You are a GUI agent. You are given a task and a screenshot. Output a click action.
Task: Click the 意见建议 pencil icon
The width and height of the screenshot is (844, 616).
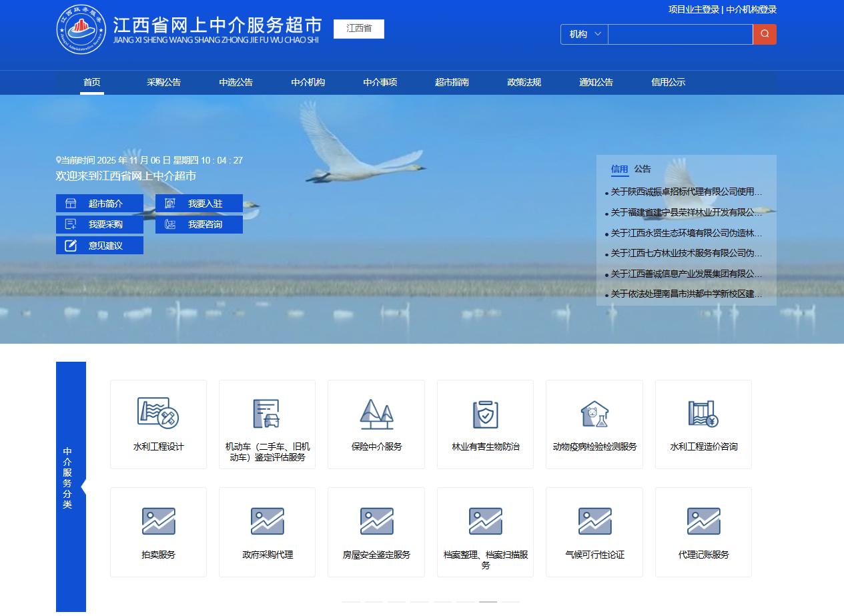click(71, 245)
